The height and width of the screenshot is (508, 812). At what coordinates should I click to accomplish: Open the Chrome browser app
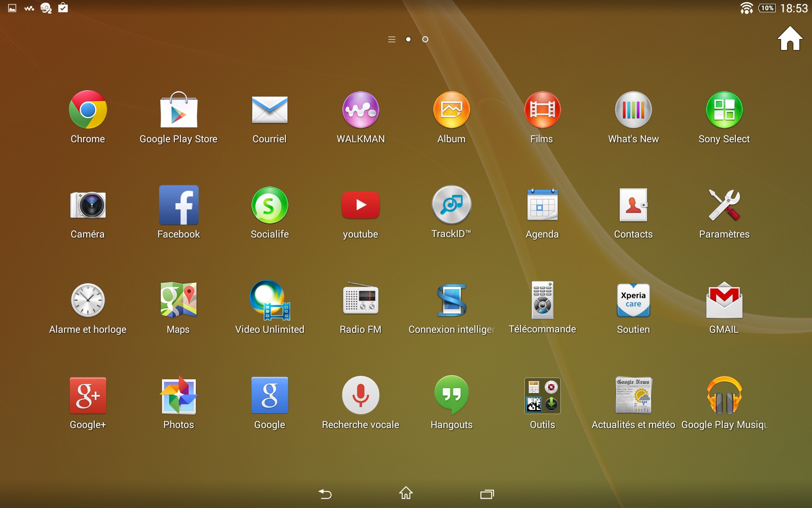pyautogui.click(x=88, y=110)
